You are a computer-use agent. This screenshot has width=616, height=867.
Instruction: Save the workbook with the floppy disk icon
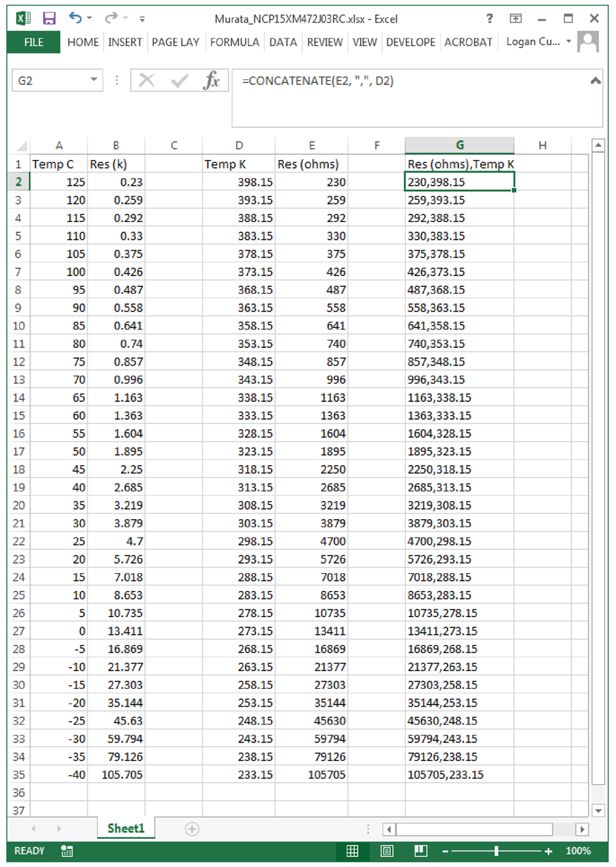[49, 18]
